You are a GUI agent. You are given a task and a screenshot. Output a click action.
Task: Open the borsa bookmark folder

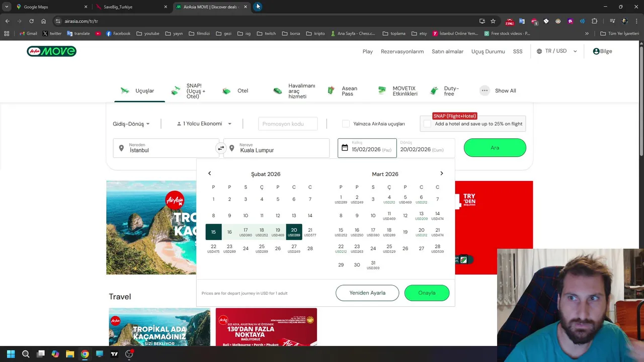pos(291,34)
